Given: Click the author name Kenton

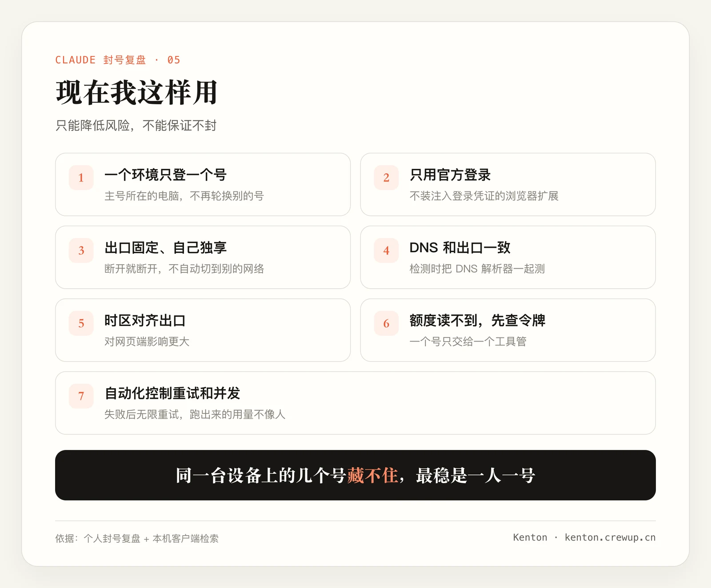Looking at the screenshot, I should coord(530,537).
